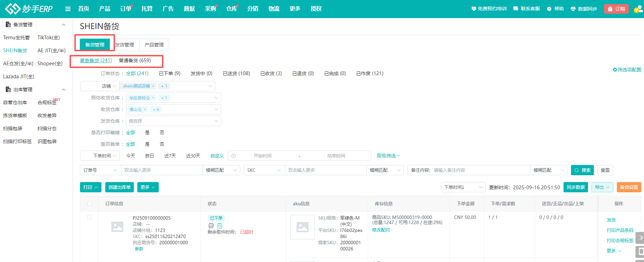Image resolution: width=644 pixels, height=262 pixels.
Task: Open the 下单时间↓ sort dropdown
Action: 464,187
